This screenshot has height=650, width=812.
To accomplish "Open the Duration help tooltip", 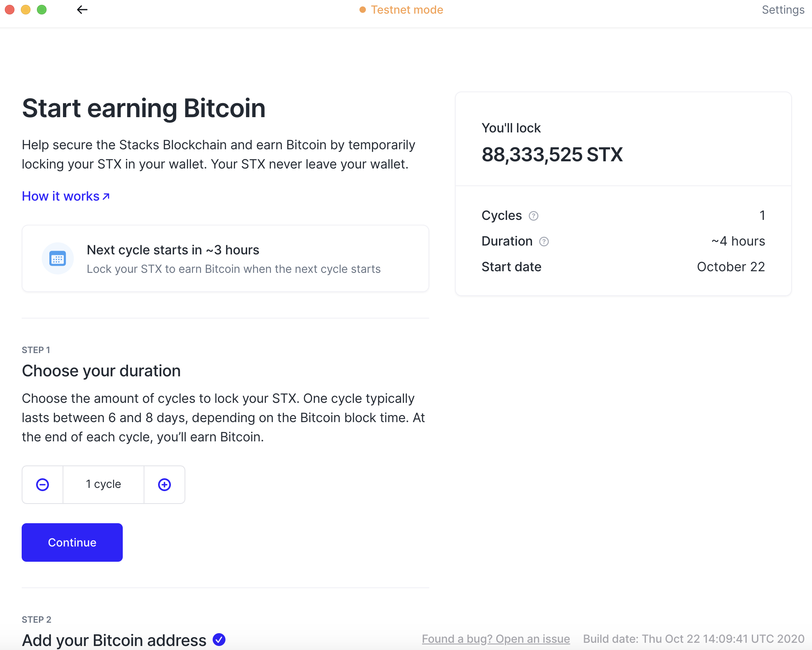I will tap(544, 242).
